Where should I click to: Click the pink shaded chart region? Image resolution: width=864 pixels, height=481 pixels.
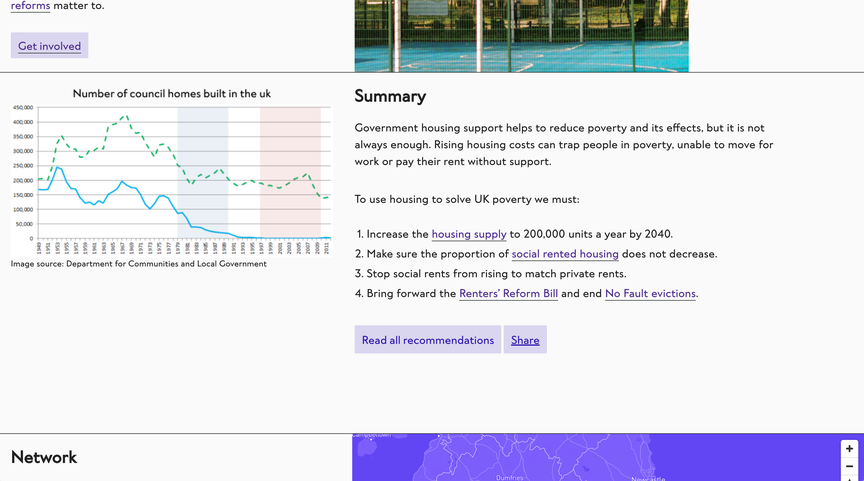(290, 170)
